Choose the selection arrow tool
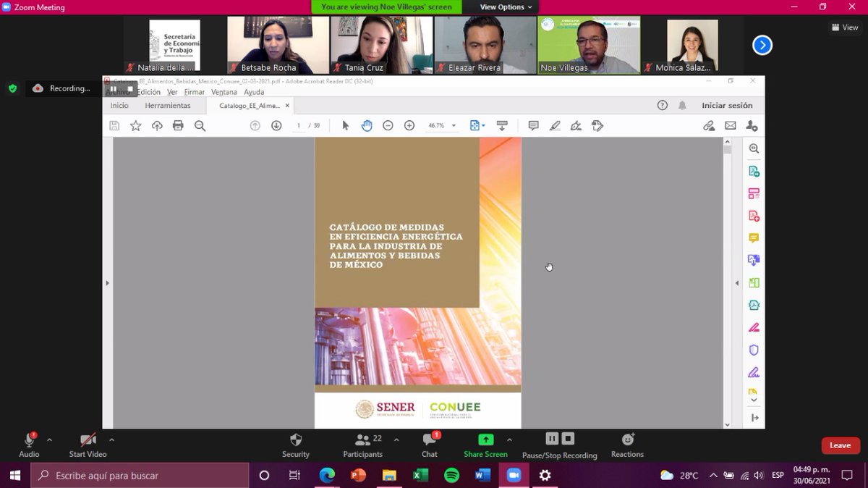Viewport: 868px width, 488px height. point(345,125)
